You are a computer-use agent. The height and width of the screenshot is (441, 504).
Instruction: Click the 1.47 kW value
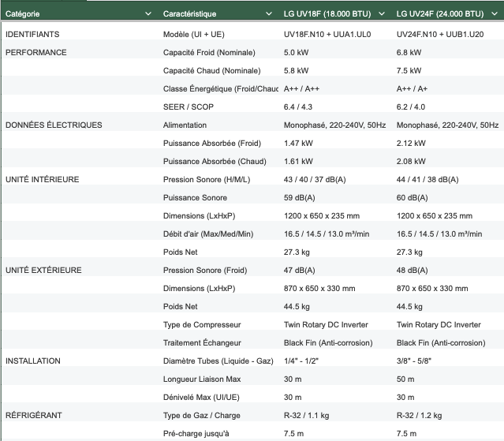298,144
